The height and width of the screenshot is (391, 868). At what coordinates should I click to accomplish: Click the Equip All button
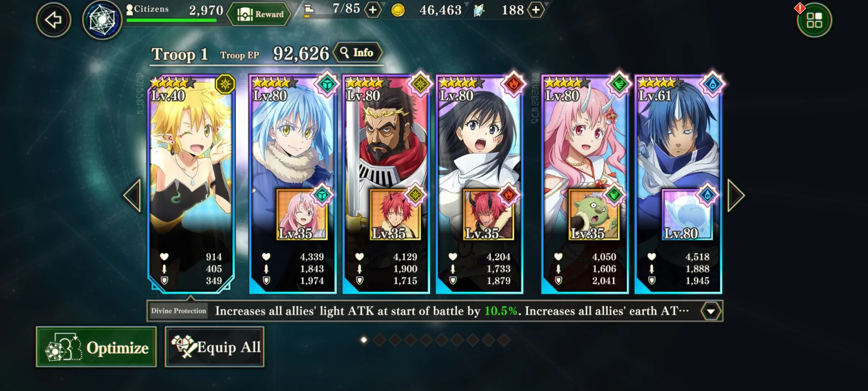click(214, 347)
